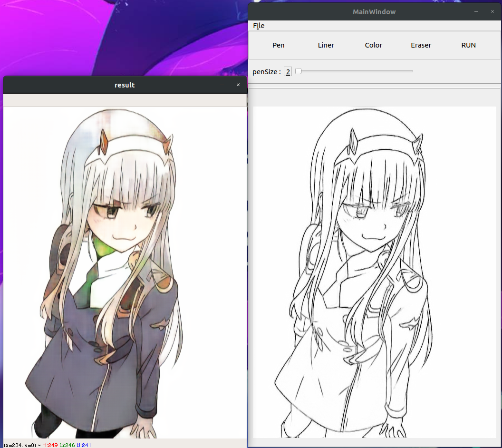Open the Color picker button
Viewport: 502px width, 448px height.
pos(373,45)
